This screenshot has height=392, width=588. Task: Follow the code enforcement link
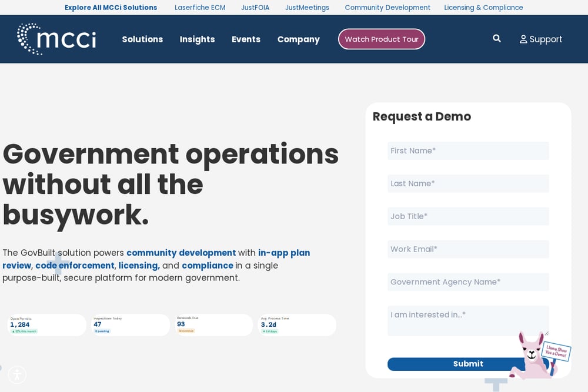[x=75, y=265]
